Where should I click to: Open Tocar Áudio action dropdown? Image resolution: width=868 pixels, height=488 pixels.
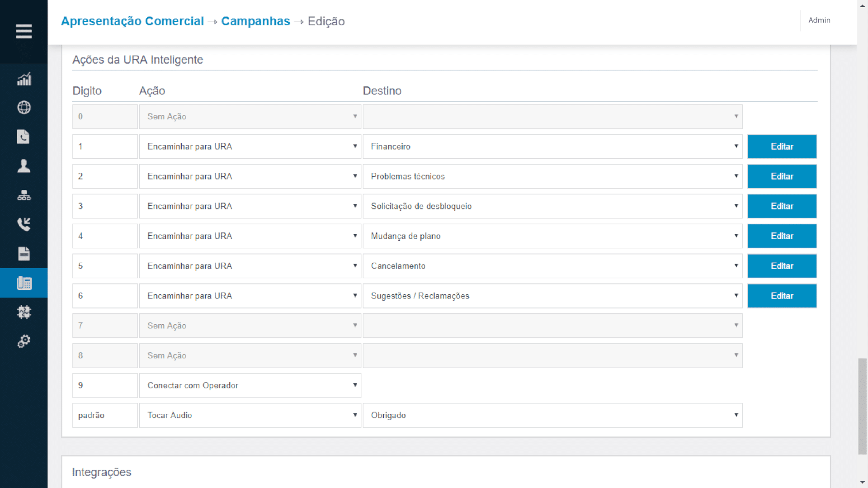coord(250,415)
